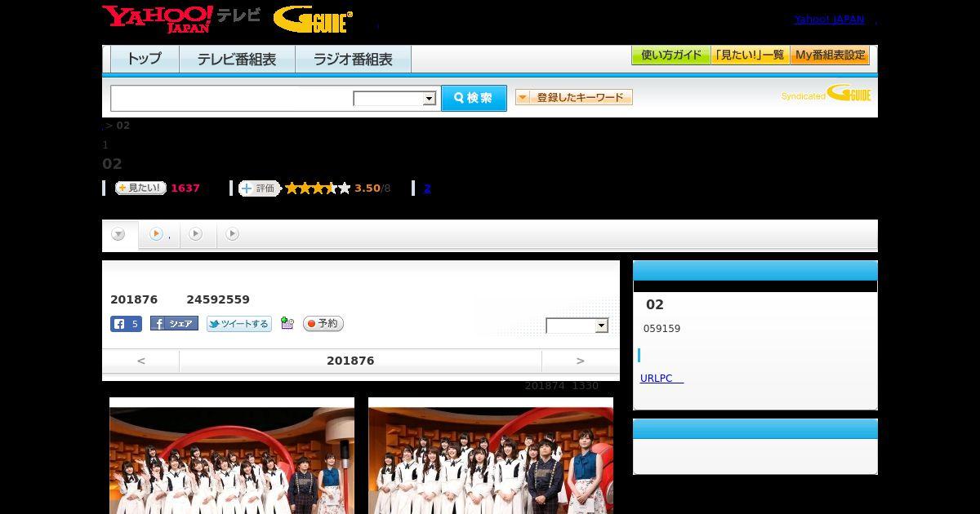
Task: Select the fourth tab with grey play icon
Action: coord(233,234)
